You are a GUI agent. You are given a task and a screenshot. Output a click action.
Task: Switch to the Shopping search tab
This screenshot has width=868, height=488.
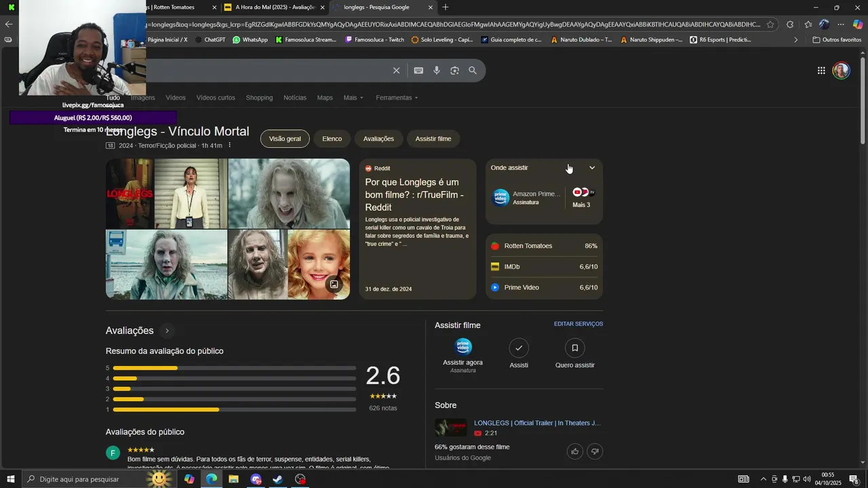coord(259,98)
